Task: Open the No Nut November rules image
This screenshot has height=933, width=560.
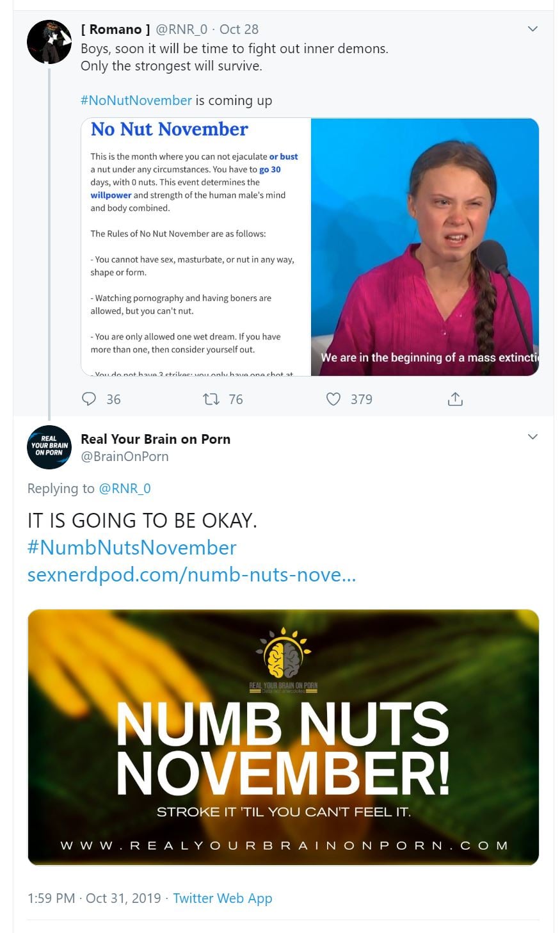Action: point(196,247)
